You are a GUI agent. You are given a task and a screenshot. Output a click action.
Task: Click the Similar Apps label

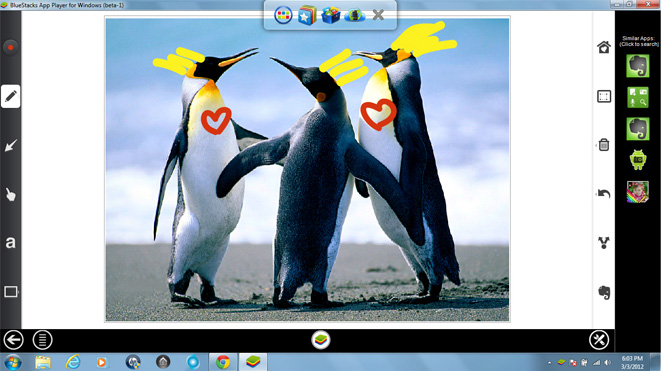(639, 41)
